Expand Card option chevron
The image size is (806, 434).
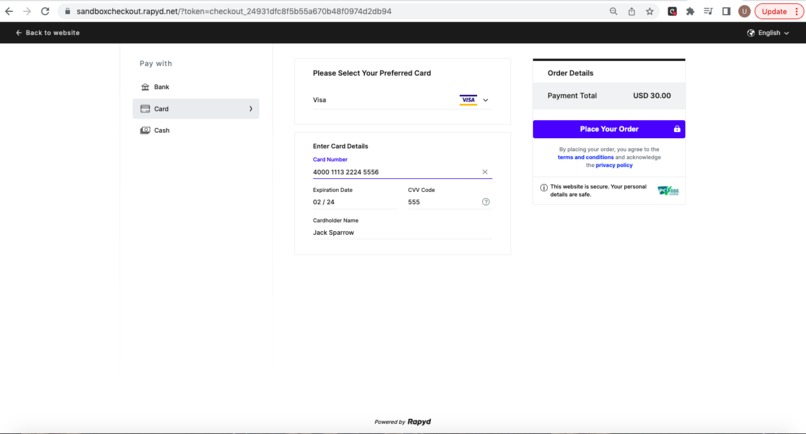coord(251,108)
